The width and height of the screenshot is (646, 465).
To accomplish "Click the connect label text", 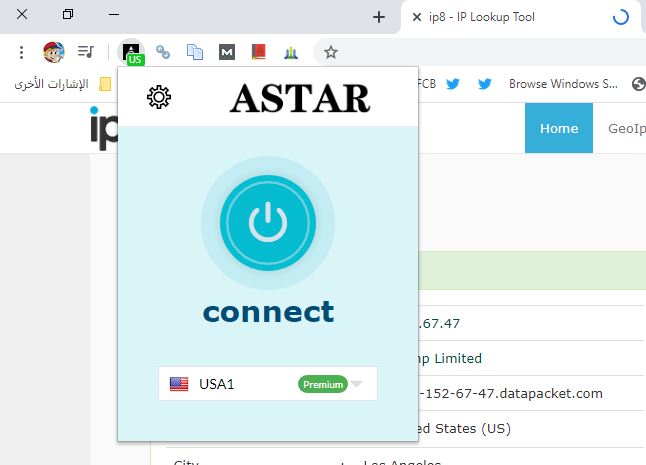I will pos(268,312).
